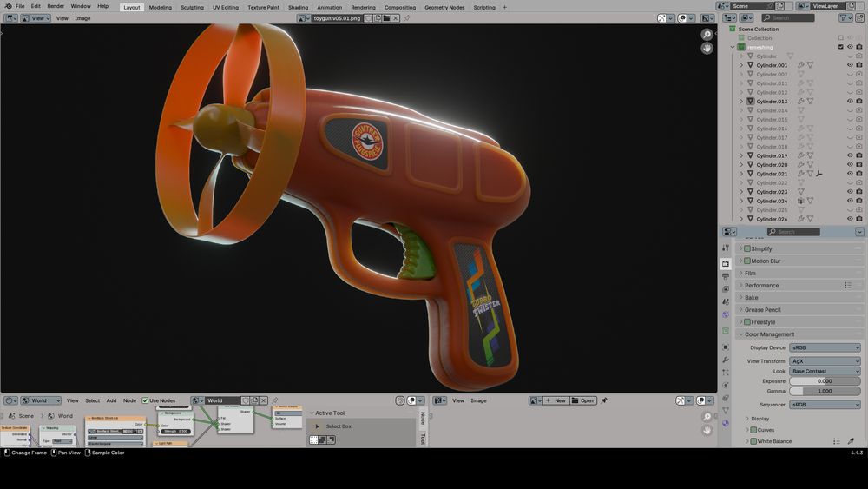Image resolution: width=868 pixels, height=489 pixels.
Task: Adjust the Gamma slider
Action: click(x=825, y=391)
